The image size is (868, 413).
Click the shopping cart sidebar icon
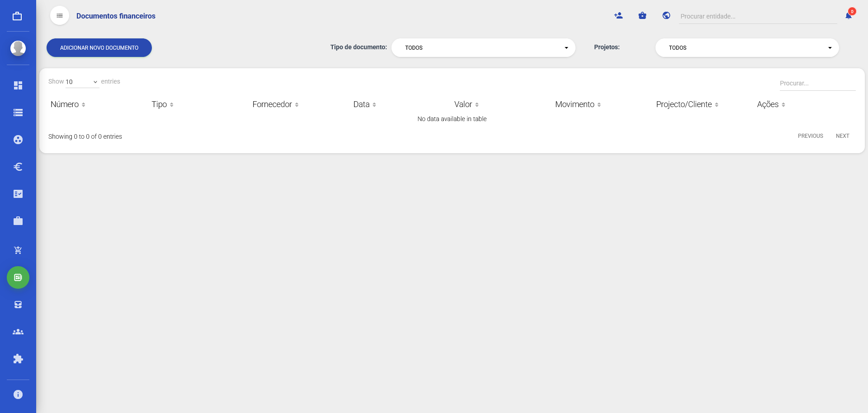(18, 250)
